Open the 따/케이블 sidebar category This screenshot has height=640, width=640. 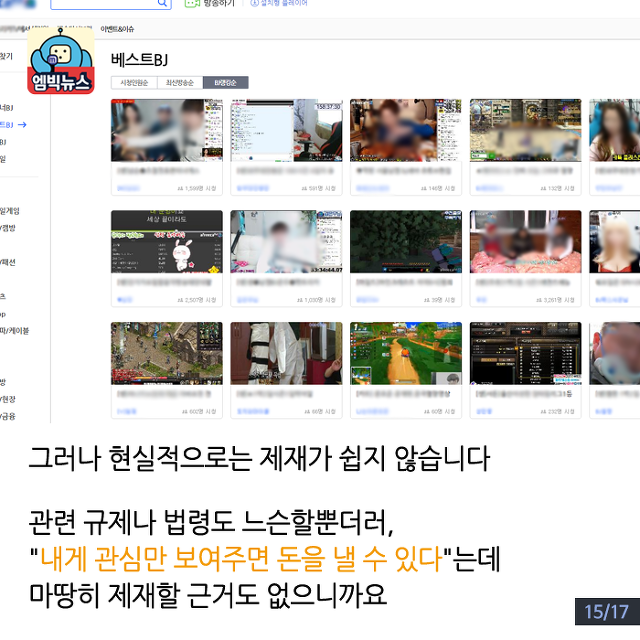tap(15, 331)
